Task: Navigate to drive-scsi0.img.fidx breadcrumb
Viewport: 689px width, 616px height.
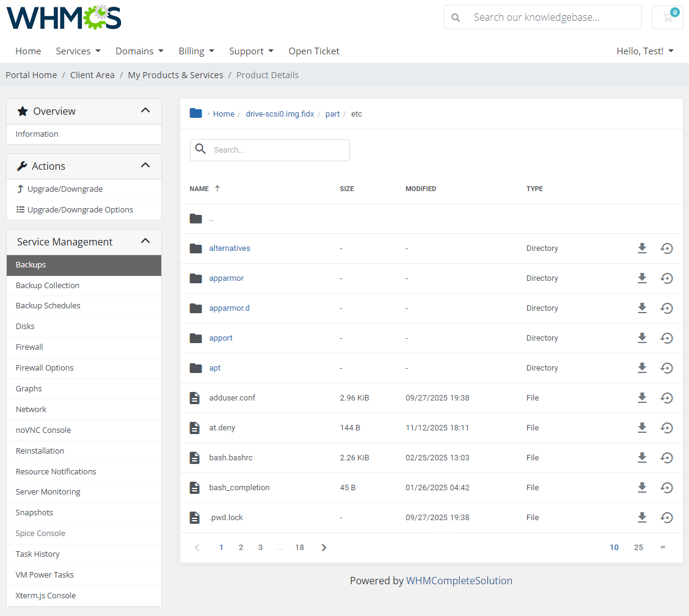Action: pyautogui.click(x=280, y=114)
